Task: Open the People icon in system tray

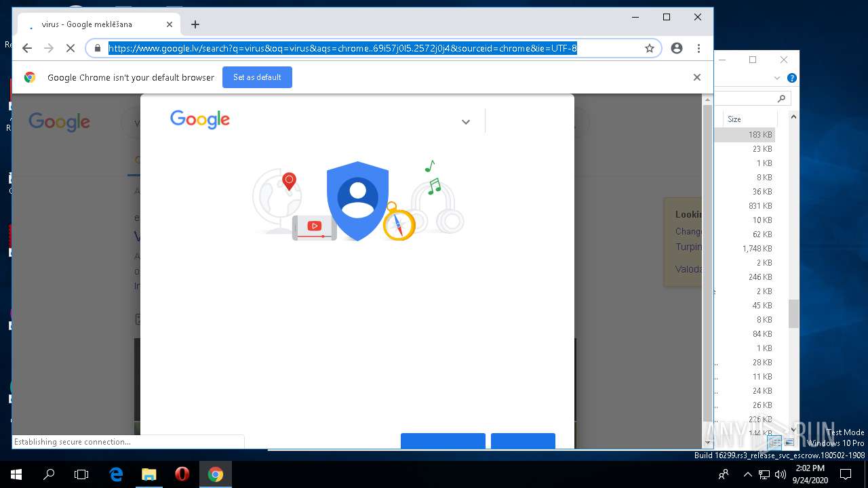Action: coord(724,474)
